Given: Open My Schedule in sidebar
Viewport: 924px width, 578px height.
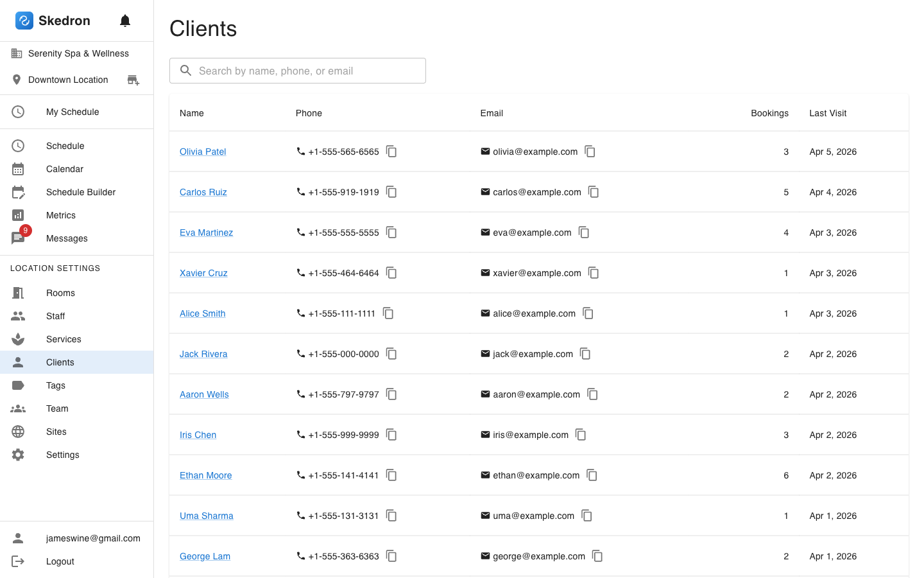Looking at the screenshot, I should [x=76, y=112].
